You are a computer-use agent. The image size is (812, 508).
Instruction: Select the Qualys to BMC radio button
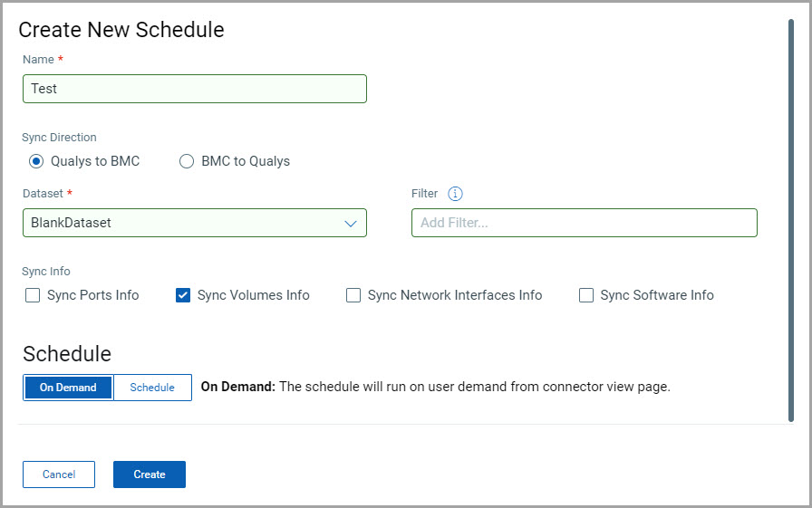(x=36, y=161)
